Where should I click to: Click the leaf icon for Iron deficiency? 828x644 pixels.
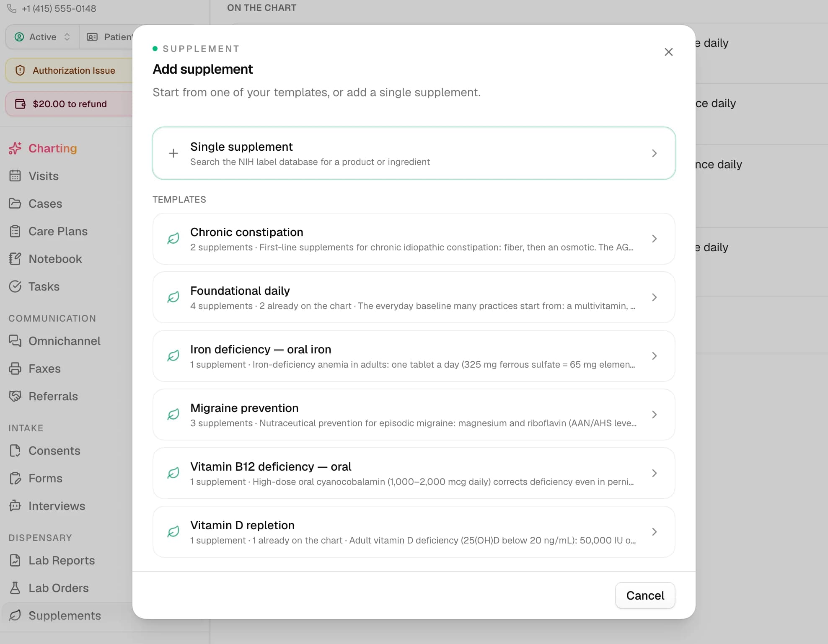(173, 356)
